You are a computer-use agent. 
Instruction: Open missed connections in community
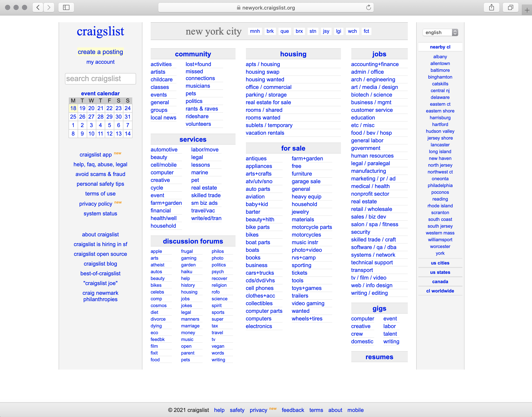[200, 75]
